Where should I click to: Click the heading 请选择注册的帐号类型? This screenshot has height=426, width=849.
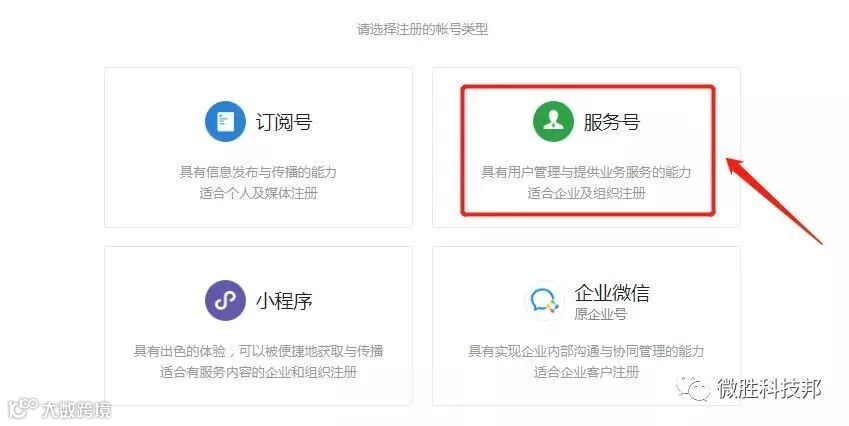(422, 29)
